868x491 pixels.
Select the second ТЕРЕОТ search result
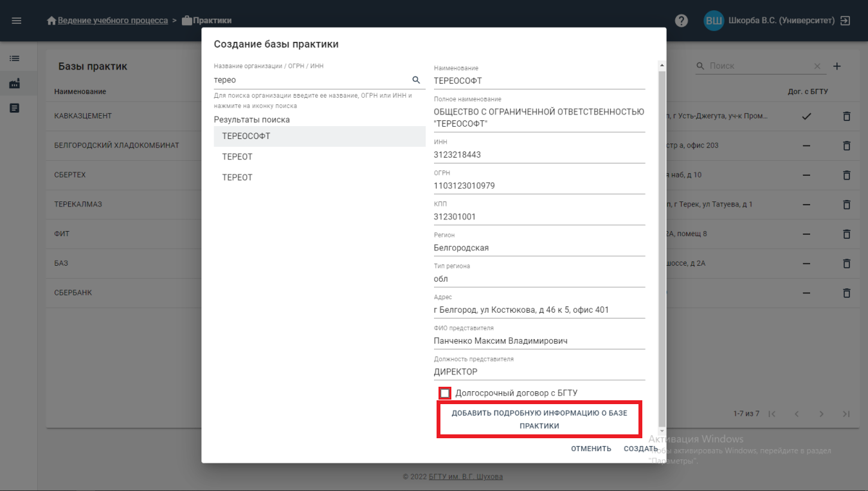point(320,178)
